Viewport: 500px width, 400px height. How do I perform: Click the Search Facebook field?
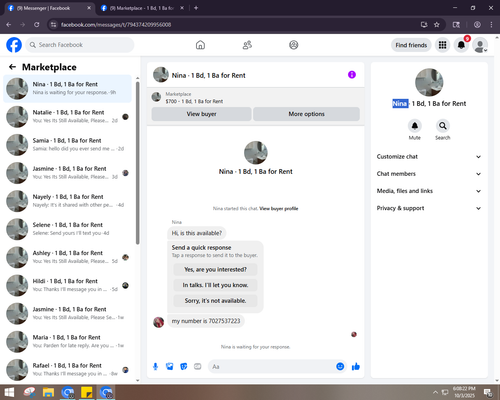coord(80,45)
